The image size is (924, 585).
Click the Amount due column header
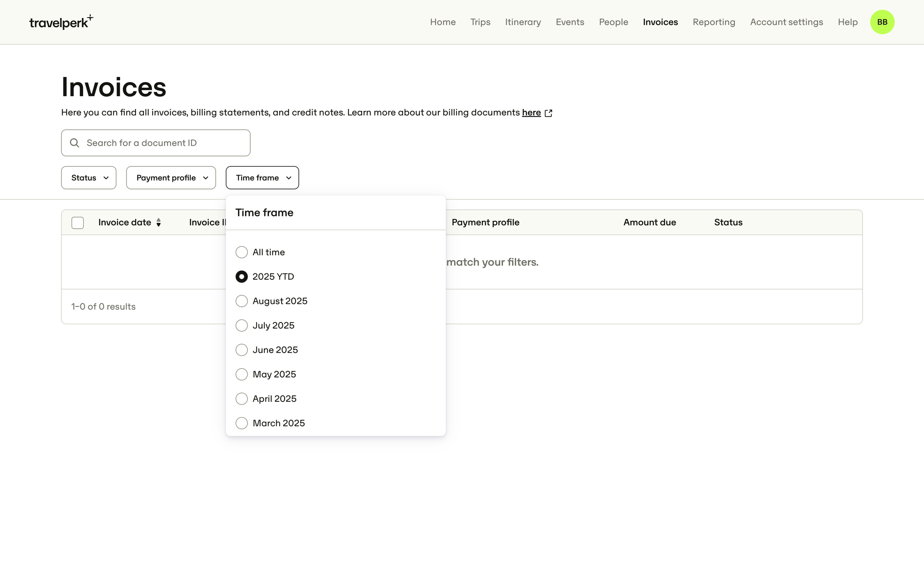(x=649, y=222)
